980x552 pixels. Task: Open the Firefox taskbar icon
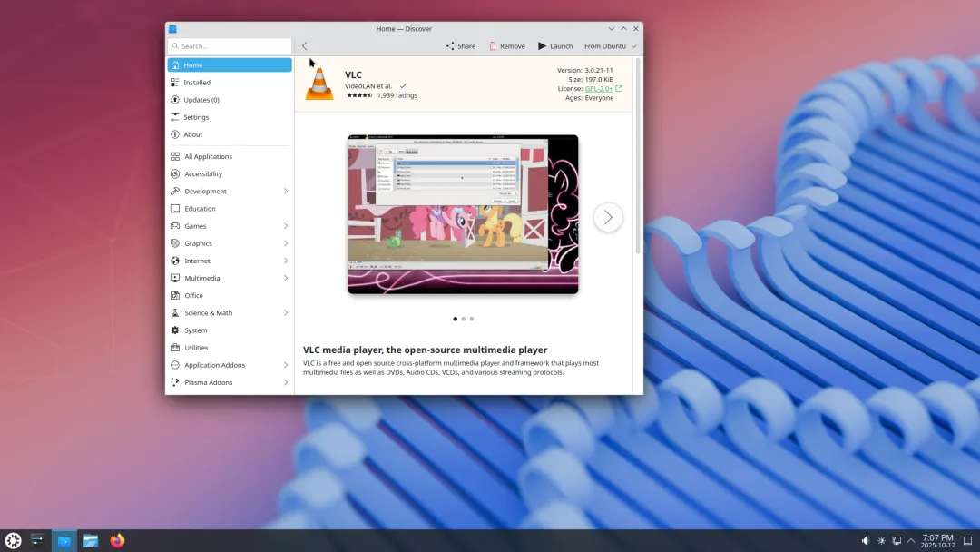117,541
